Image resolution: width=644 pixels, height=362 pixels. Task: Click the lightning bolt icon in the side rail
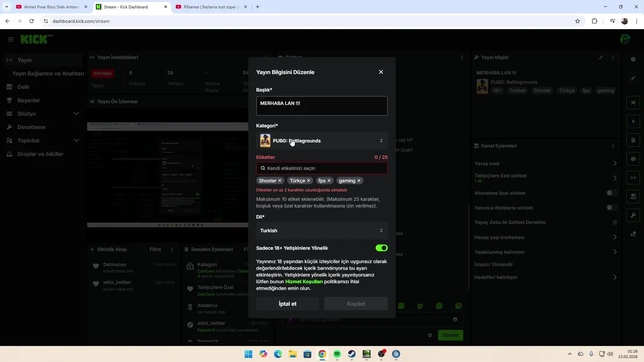click(633, 122)
